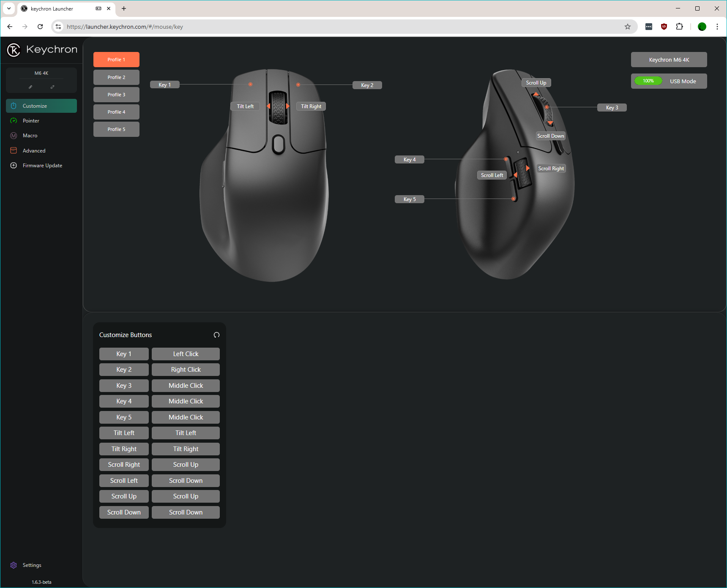727x588 pixels.
Task: Bookmark this page with the star icon
Action: click(628, 27)
